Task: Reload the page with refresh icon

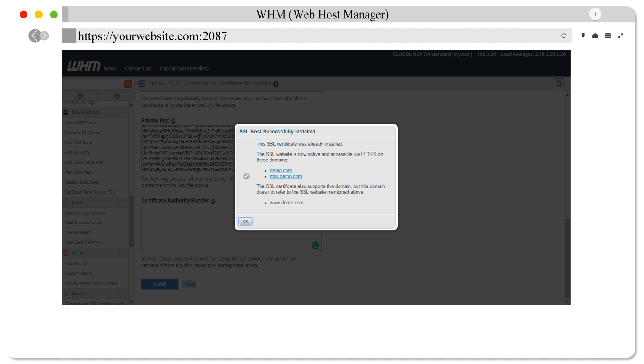Action: (564, 36)
